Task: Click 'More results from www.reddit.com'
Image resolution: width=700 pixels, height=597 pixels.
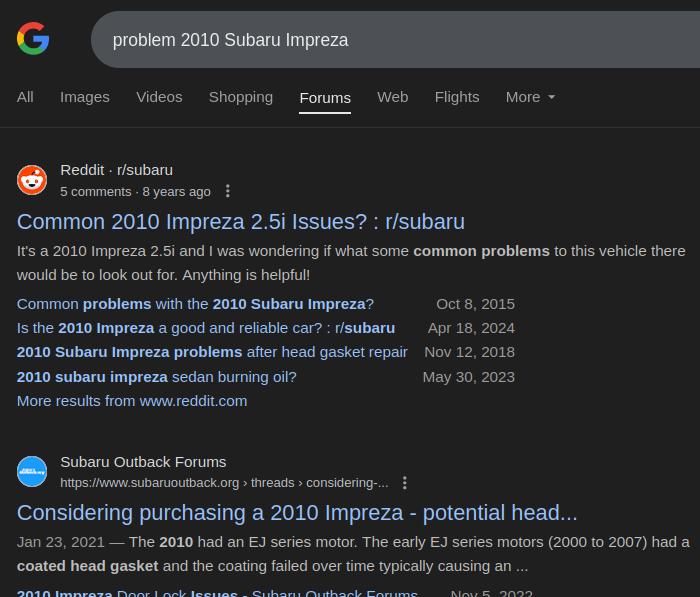Action: tap(132, 401)
